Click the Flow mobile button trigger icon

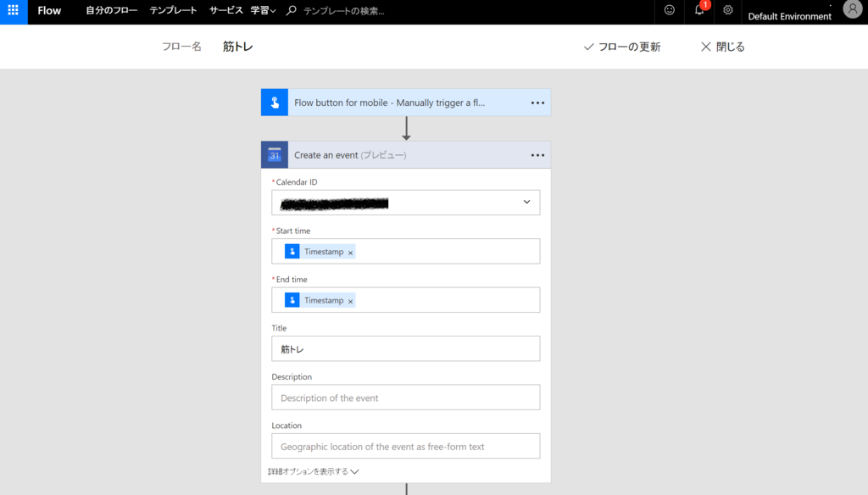point(274,101)
